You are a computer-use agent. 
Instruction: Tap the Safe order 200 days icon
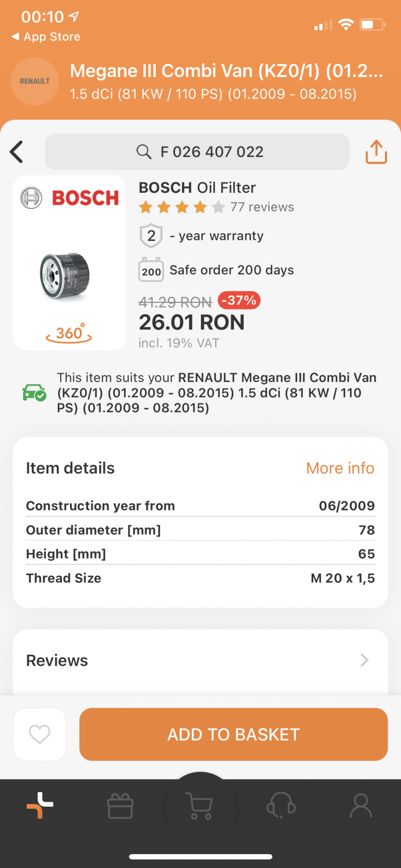151,270
